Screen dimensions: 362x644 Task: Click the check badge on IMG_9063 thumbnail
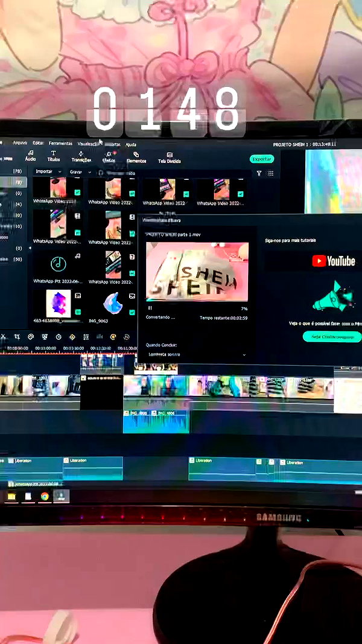click(x=132, y=312)
